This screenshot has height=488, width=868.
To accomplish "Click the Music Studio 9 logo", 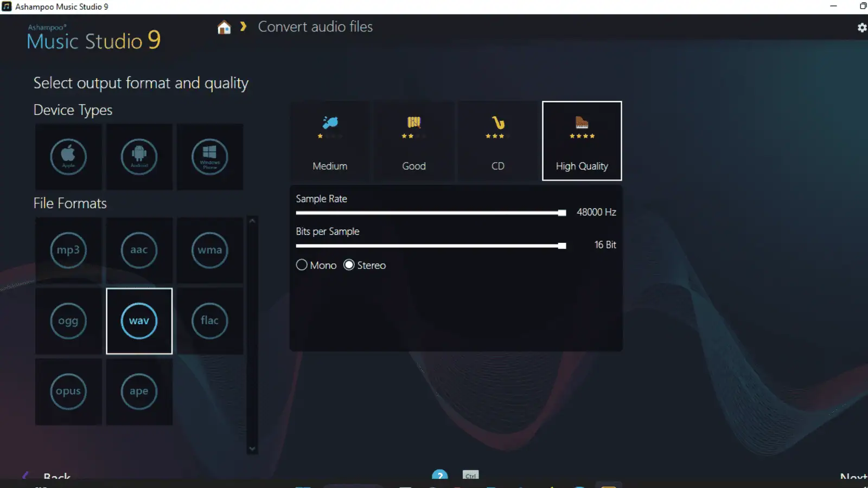I will (x=94, y=37).
